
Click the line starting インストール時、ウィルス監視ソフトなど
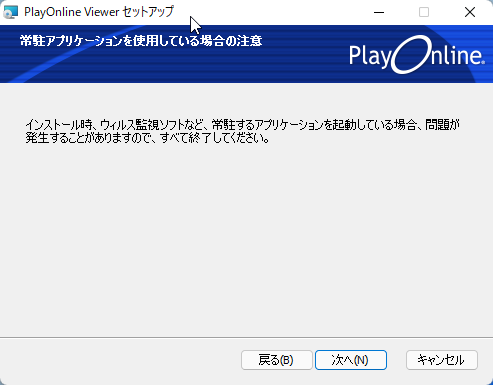click(x=243, y=125)
